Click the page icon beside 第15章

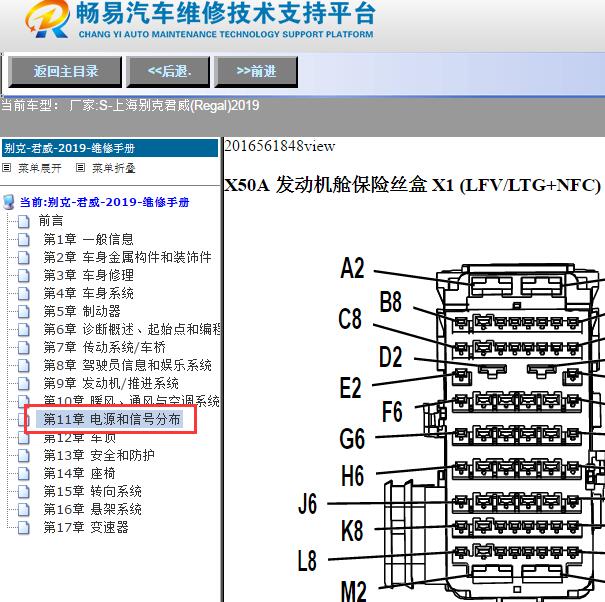point(24,492)
